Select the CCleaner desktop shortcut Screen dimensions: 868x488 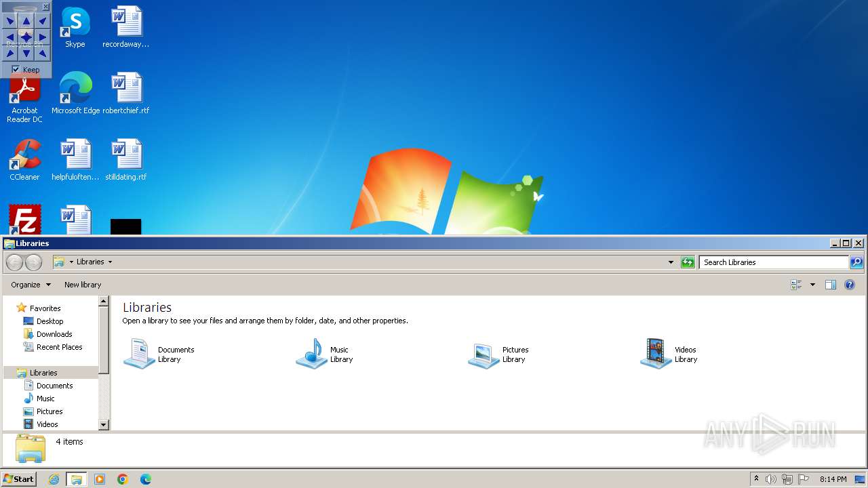[24, 161]
